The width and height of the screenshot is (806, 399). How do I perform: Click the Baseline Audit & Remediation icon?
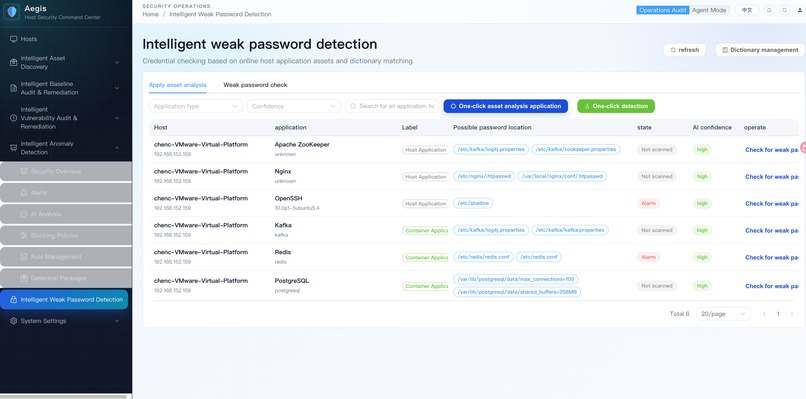13,88
